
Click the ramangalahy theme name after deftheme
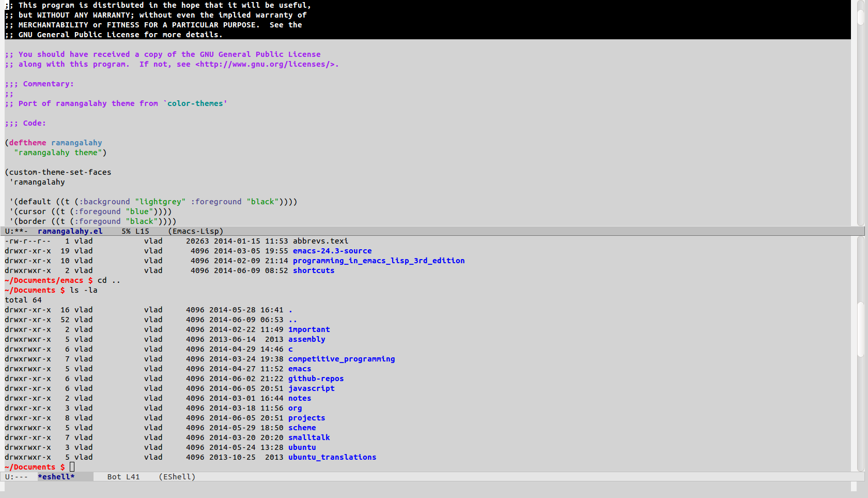pos(76,143)
